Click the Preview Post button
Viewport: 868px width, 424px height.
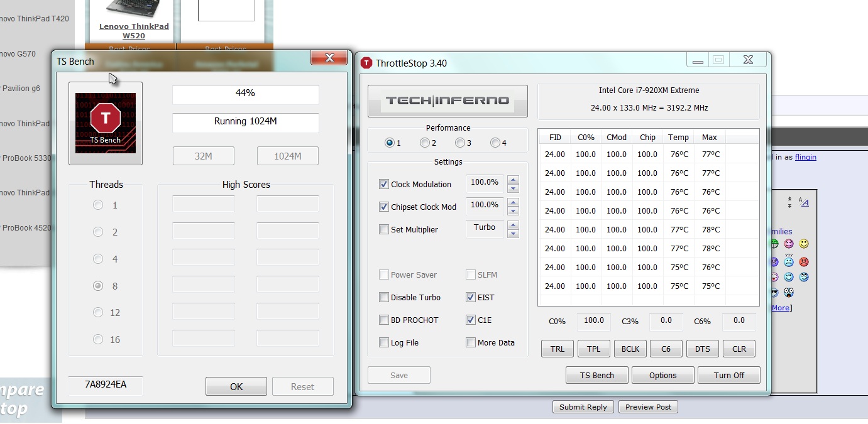[648, 406]
